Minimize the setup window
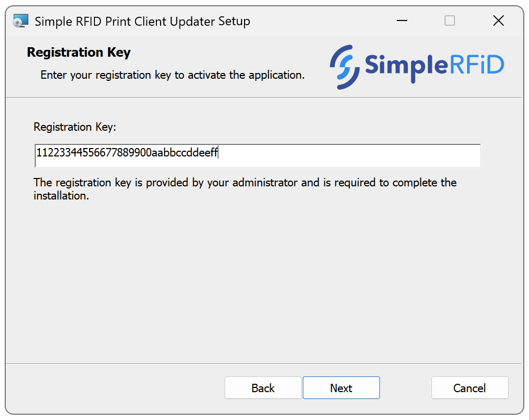Viewport: 529px width, 420px height. pyautogui.click(x=402, y=21)
